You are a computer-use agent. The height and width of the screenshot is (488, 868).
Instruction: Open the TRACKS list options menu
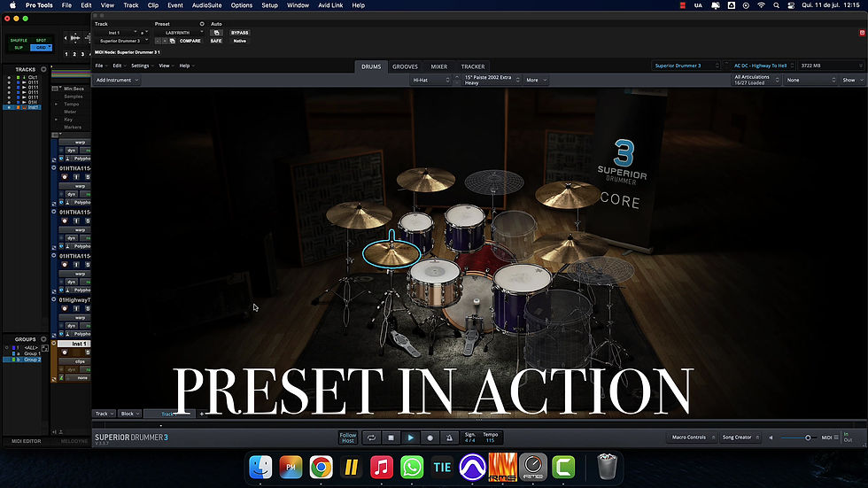click(43, 69)
